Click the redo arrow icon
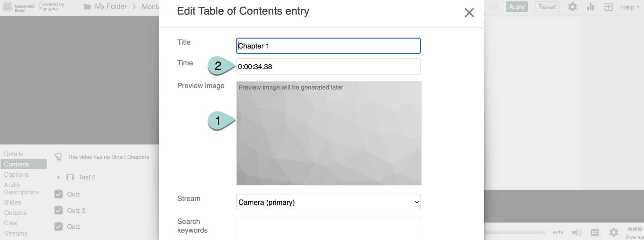Image resolution: width=644 pixels, height=240 pixels. tap(493, 7)
